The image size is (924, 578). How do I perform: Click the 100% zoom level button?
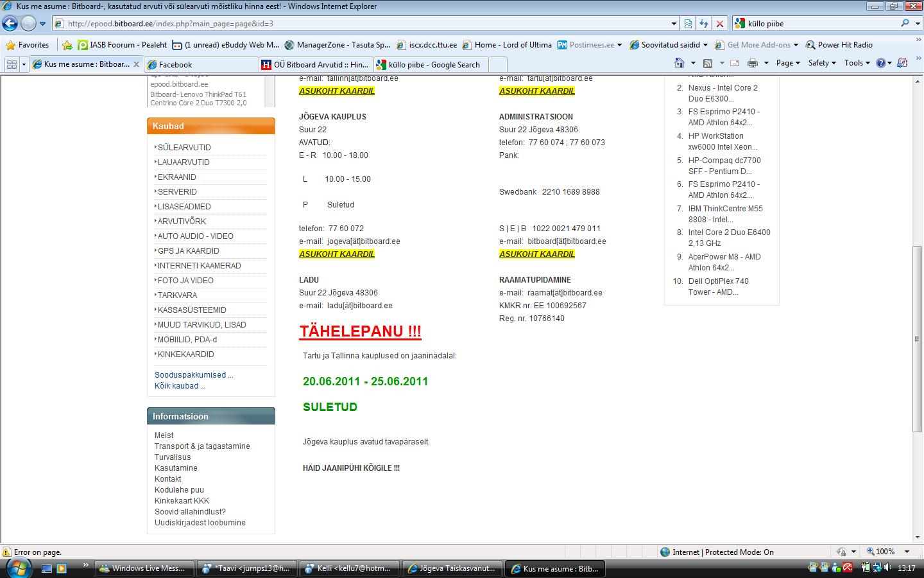pyautogui.click(x=885, y=552)
